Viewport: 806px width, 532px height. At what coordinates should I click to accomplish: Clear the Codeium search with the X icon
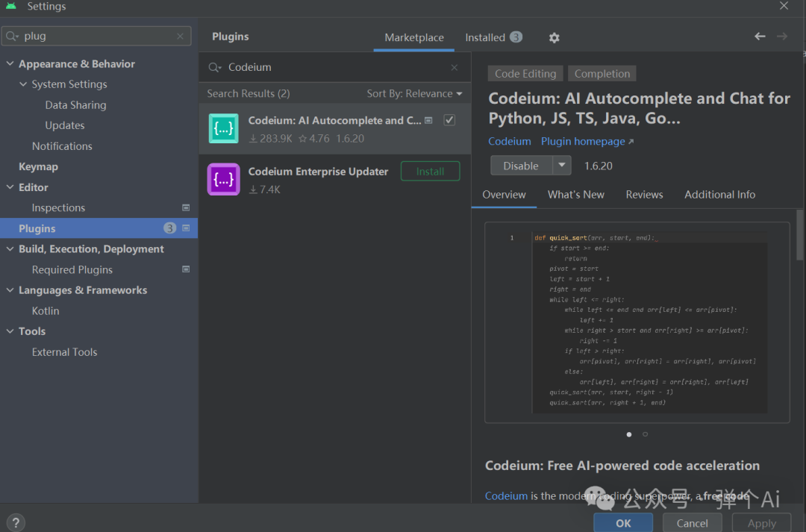tap(454, 66)
